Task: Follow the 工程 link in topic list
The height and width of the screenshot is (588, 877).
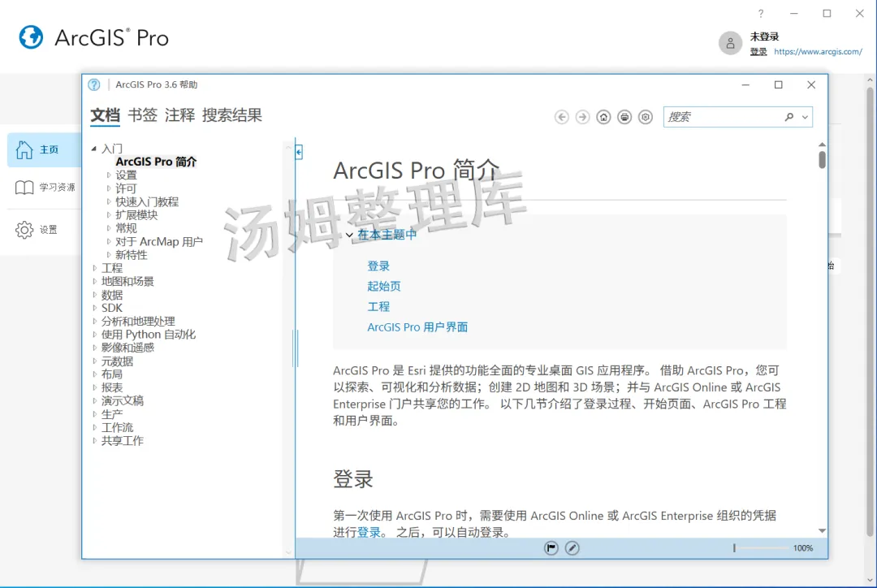Action: (378, 306)
